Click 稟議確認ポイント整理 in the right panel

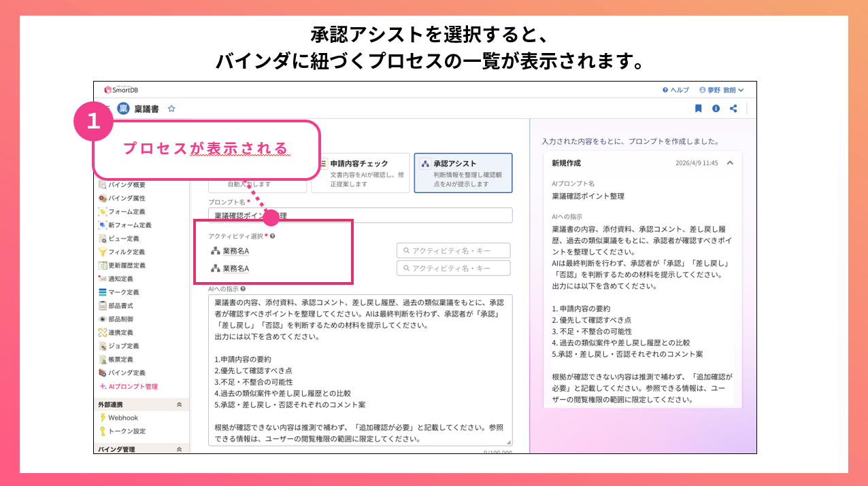(x=588, y=196)
